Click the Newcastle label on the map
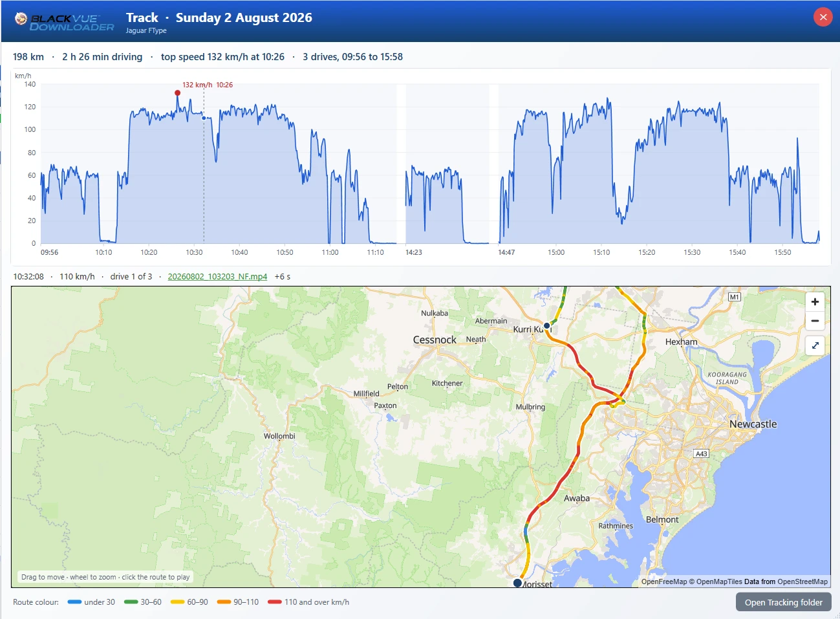Image resolution: width=840 pixels, height=619 pixels. point(753,424)
